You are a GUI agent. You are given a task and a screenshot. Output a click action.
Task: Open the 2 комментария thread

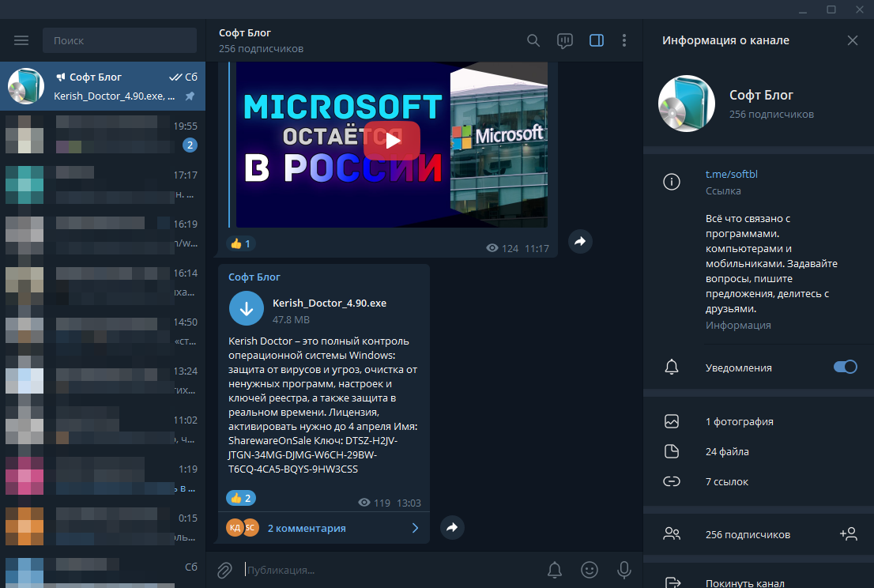click(x=307, y=529)
